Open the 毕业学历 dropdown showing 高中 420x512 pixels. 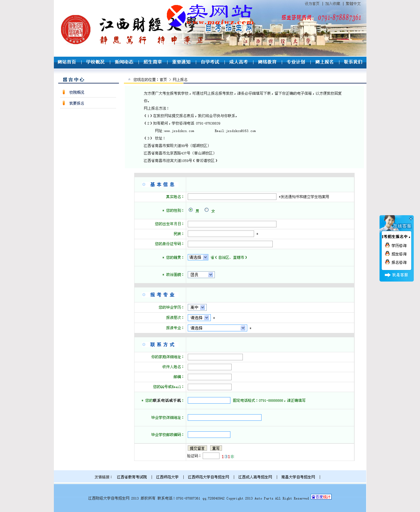[x=197, y=307]
